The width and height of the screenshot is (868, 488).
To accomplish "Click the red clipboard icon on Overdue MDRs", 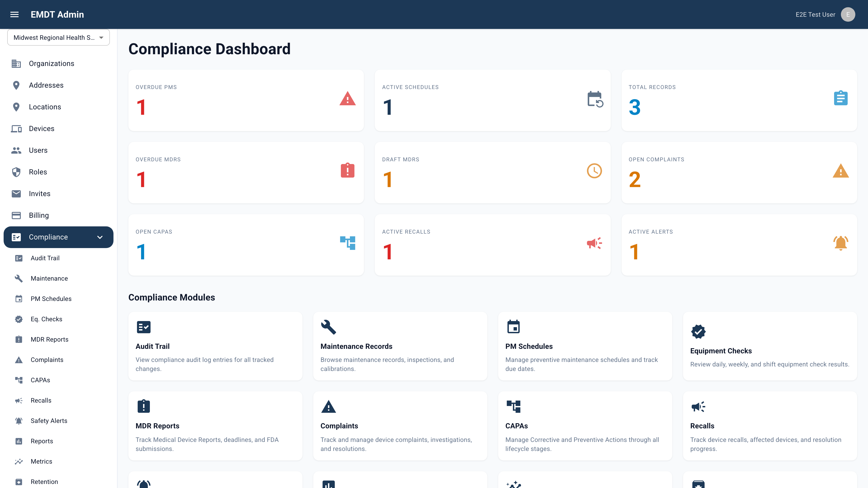I will click(347, 170).
